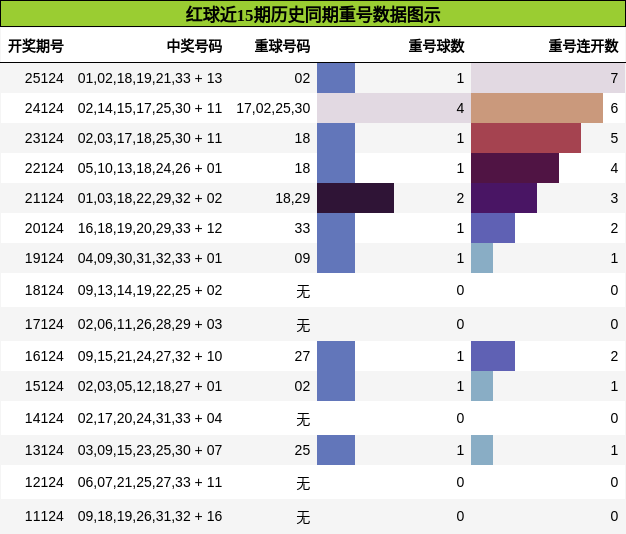Image resolution: width=626 pixels, height=534 pixels.
Task: Select the 中奖号码 column header
Action: (x=194, y=46)
